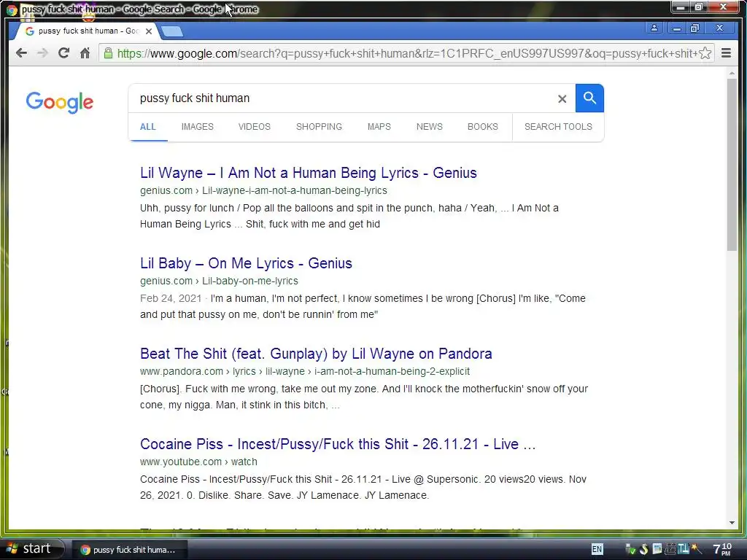Click www.pandora.com lyrics breadcrumb
The width and height of the screenshot is (747, 560).
click(x=305, y=371)
